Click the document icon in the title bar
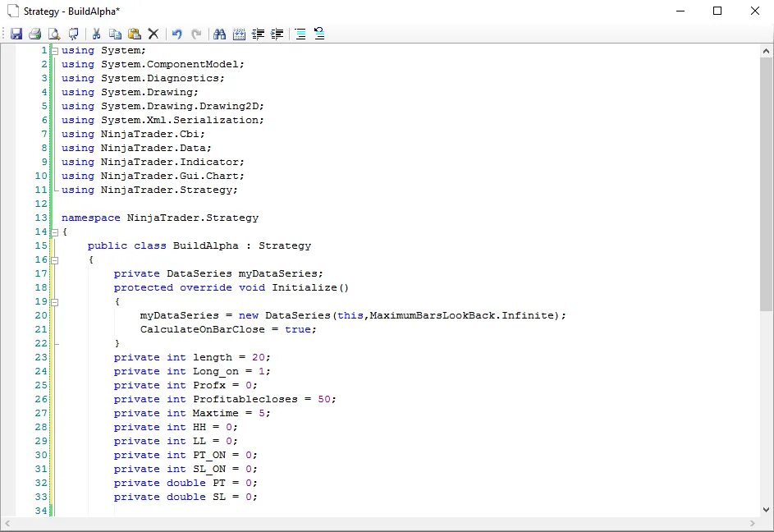The image size is (774, 532). [13, 11]
